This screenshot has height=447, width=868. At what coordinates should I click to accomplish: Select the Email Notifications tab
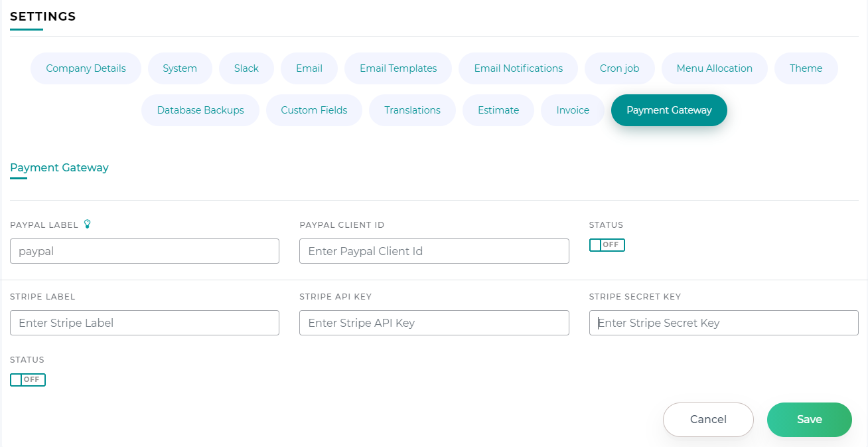coord(518,68)
